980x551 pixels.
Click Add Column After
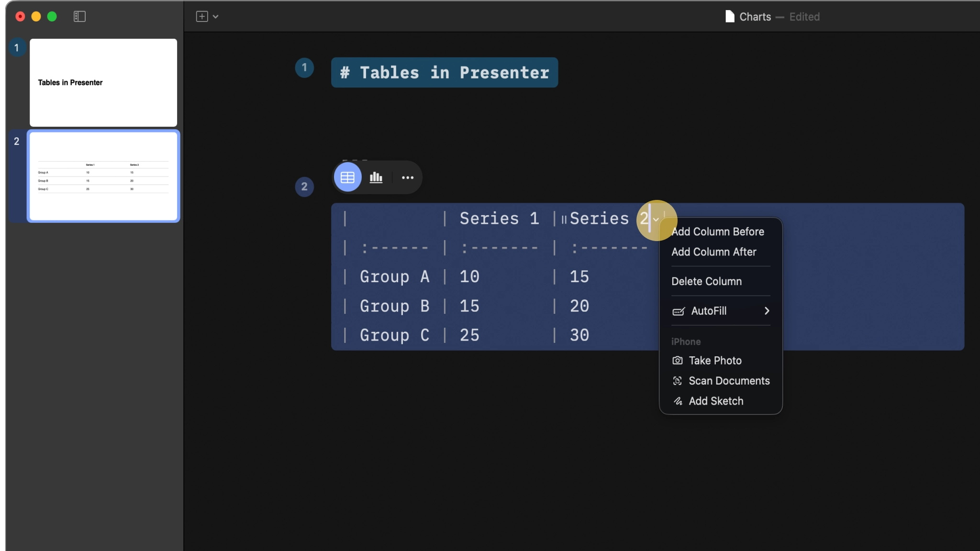pos(714,252)
